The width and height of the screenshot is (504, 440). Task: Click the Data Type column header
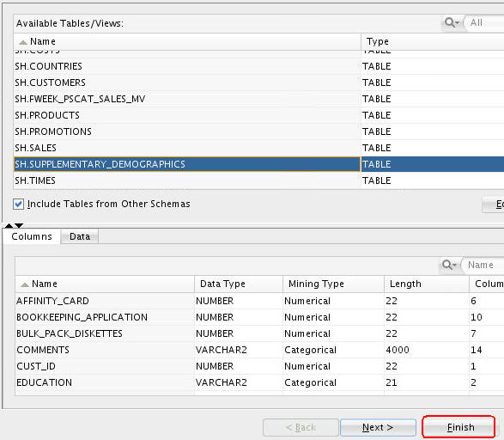(239, 284)
